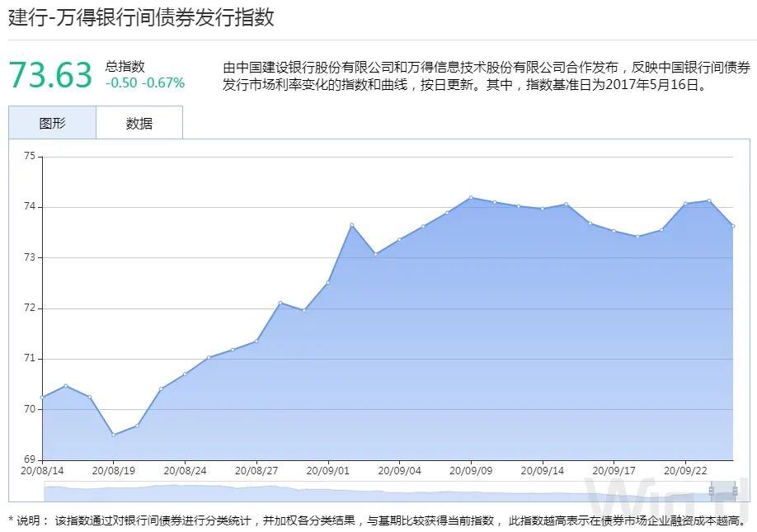Click the data point at 20/09/22
Image resolution: width=757 pixels, height=532 pixels.
pos(685,204)
